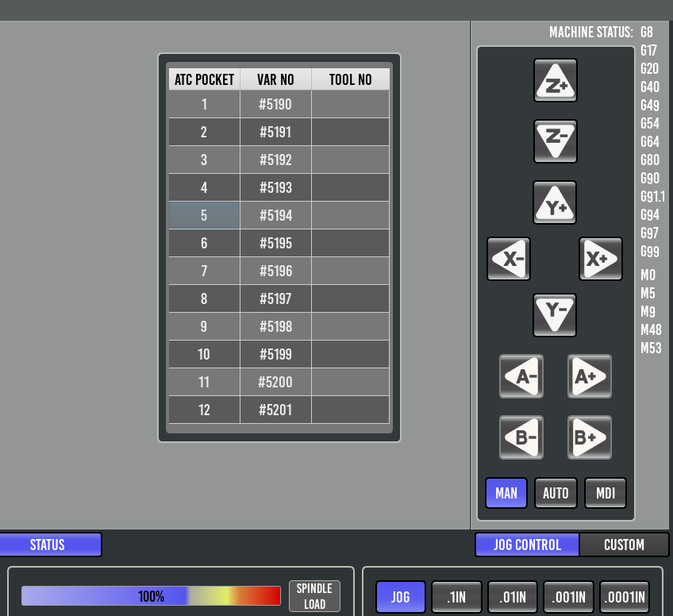The image size is (673, 616).
Task: Click the TOOL NO cell for pocket 12
Action: [350, 410]
